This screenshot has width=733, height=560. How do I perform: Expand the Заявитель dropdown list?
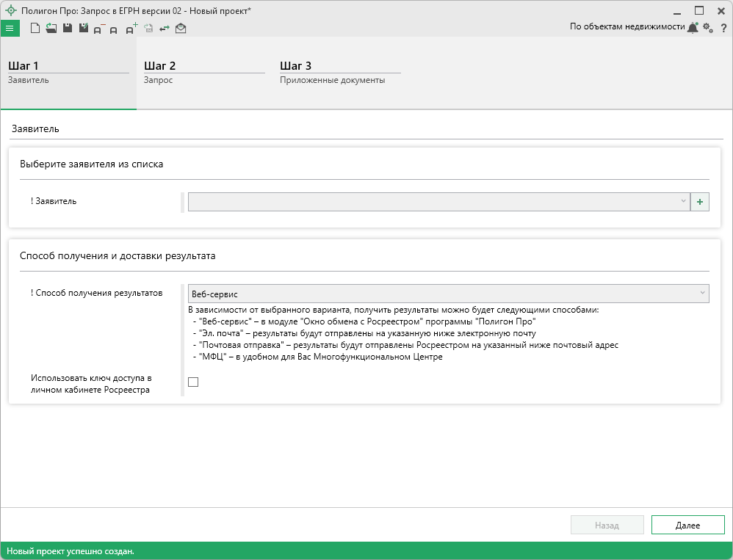438,202
